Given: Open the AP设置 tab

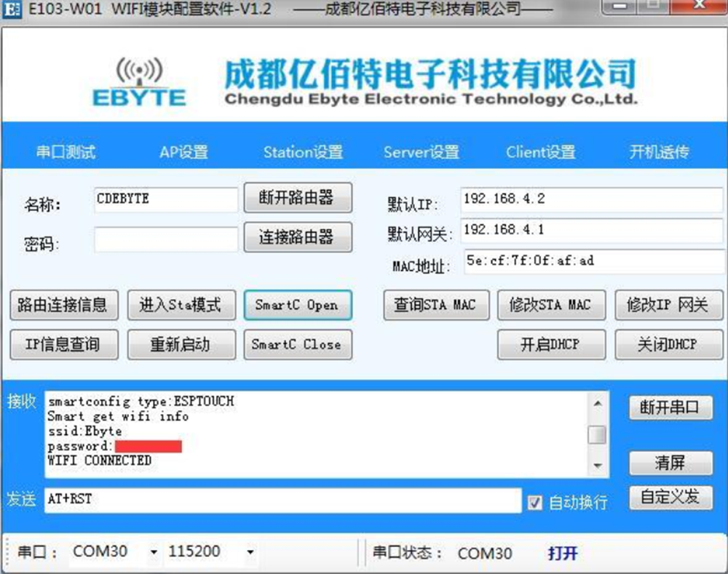Looking at the screenshot, I should click(183, 151).
